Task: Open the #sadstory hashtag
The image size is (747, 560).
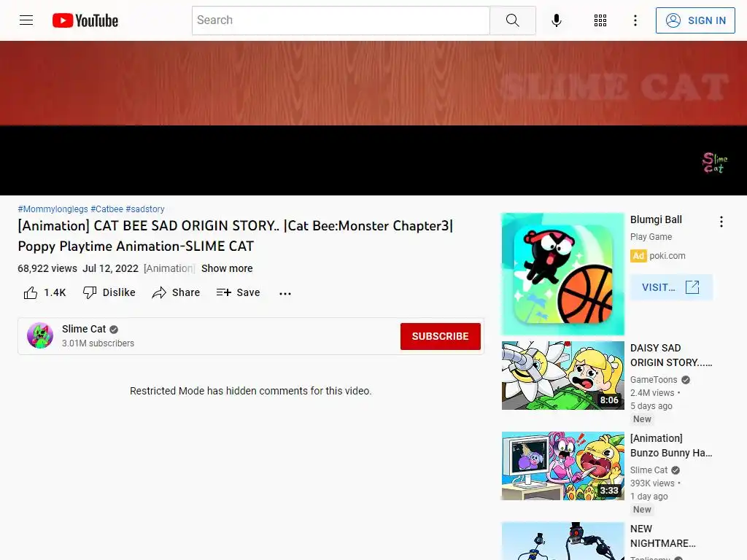Action: (145, 209)
